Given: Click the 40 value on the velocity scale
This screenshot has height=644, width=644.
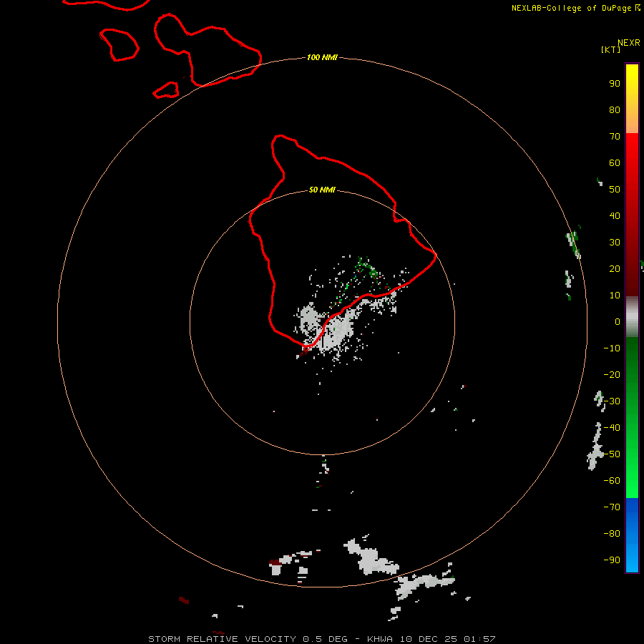Looking at the screenshot, I should [615, 215].
